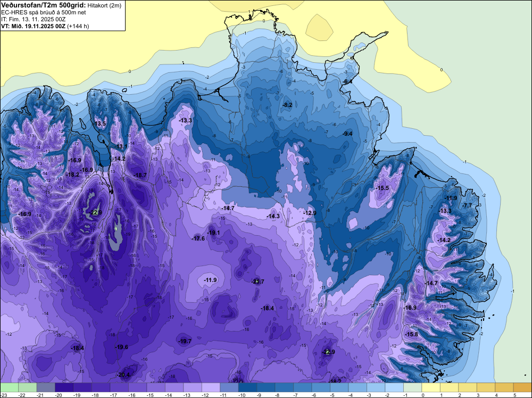Screen dimensions: 532x398
Task: Click the "Hitakort (2m)" label in header
Action: (104, 5)
